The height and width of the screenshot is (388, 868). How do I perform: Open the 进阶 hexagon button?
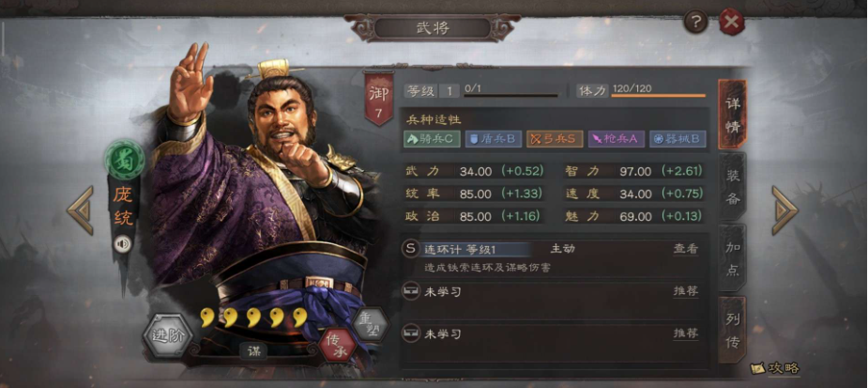point(168,336)
